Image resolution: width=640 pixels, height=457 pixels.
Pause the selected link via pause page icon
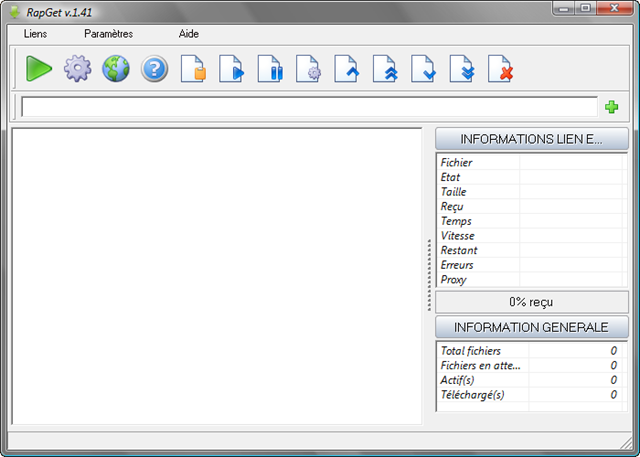[270, 69]
